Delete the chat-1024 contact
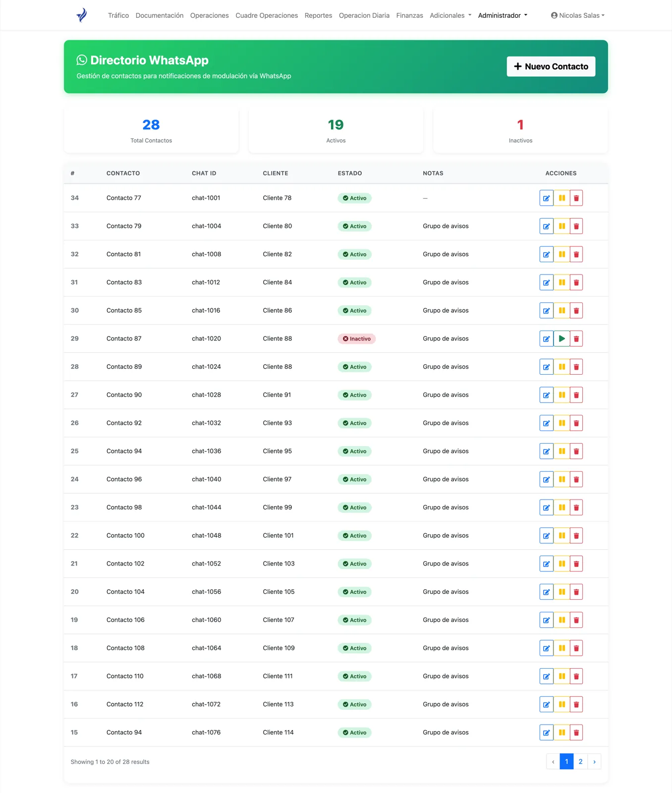Image resolution: width=672 pixels, height=793 pixels. 576,367
